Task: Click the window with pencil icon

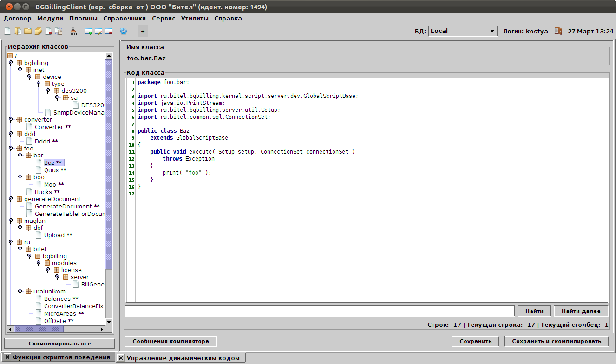Action: tap(98, 31)
